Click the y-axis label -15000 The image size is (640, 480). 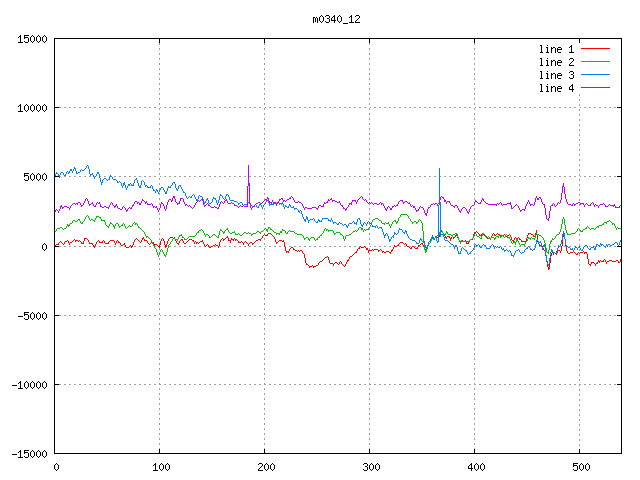pos(28,453)
